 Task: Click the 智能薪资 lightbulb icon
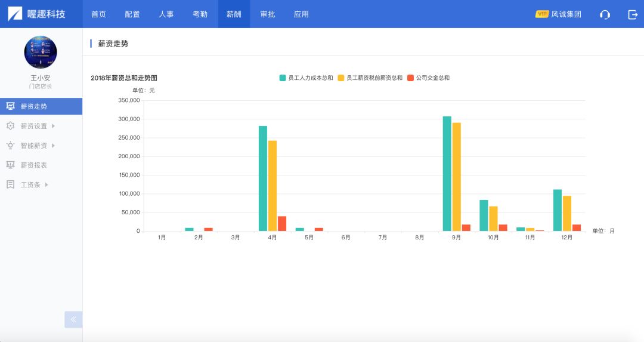click(10, 146)
